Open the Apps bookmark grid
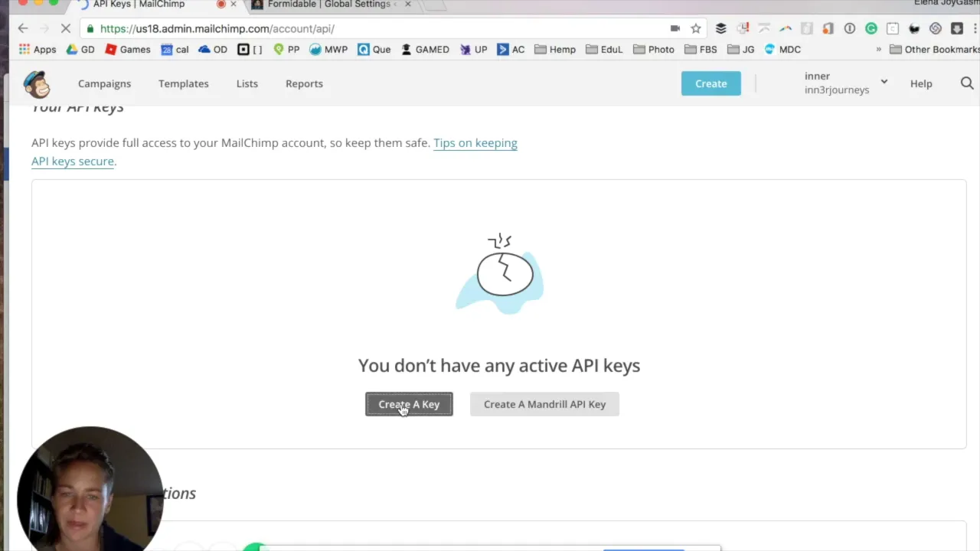The height and width of the screenshot is (551, 980). click(x=38, y=49)
